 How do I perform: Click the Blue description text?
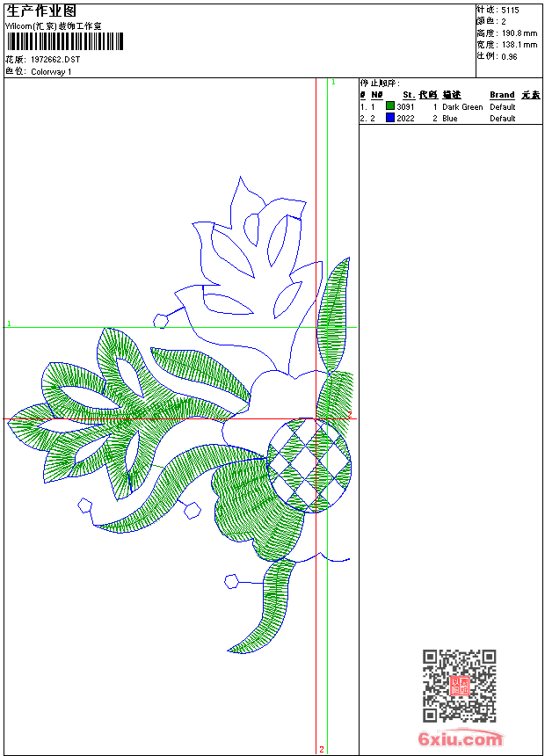tap(450, 118)
